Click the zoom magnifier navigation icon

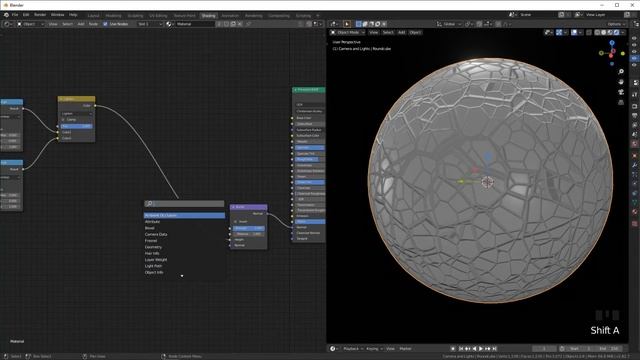click(x=621, y=71)
